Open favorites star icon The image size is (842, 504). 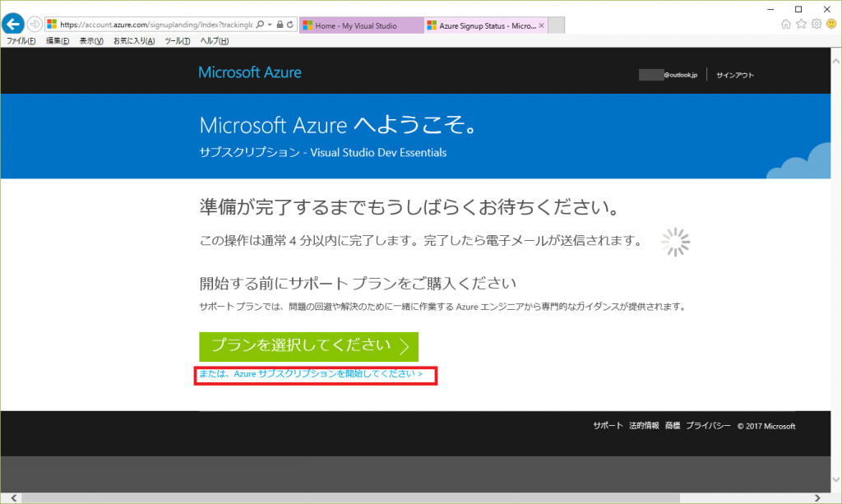point(801,24)
